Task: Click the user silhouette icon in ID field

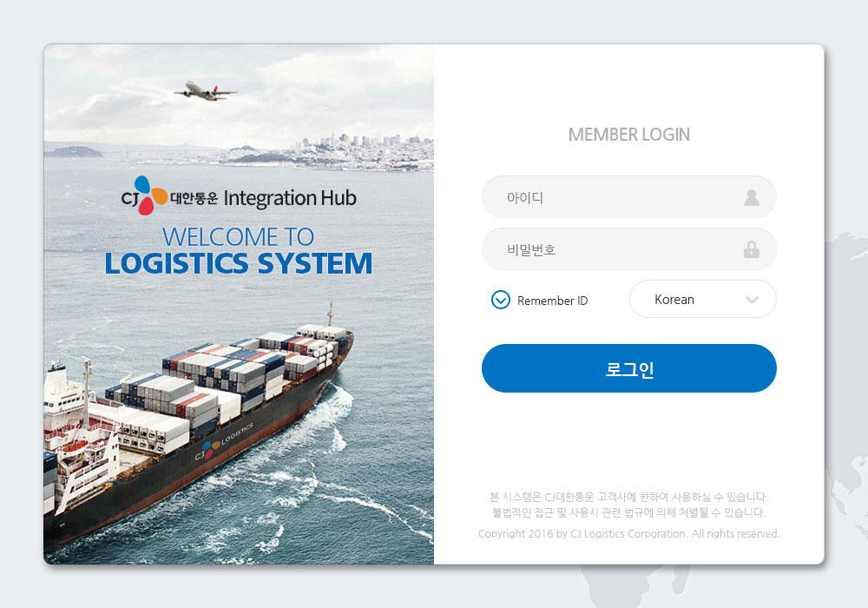Action: [751, 197]
